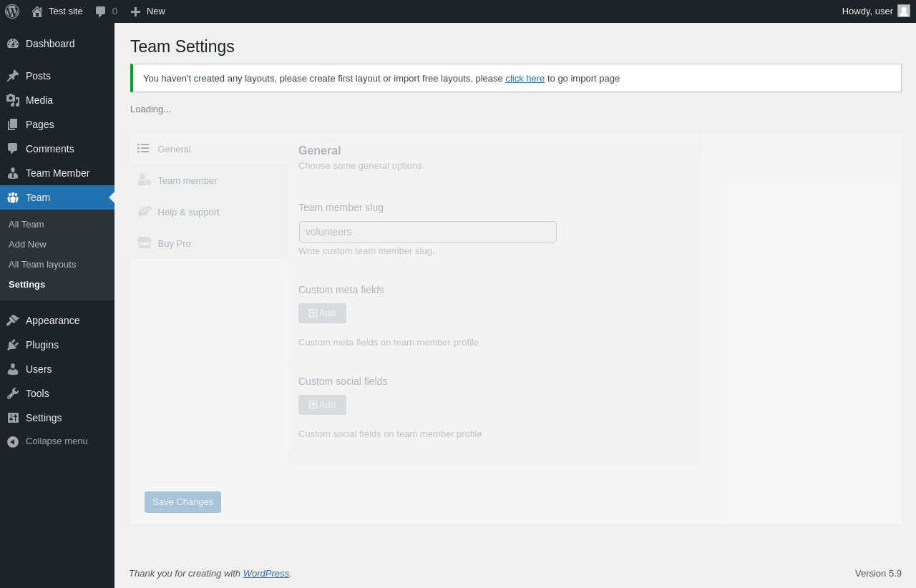Click the General tab list icon
The image size is (916, 588).
click(144, 148)
